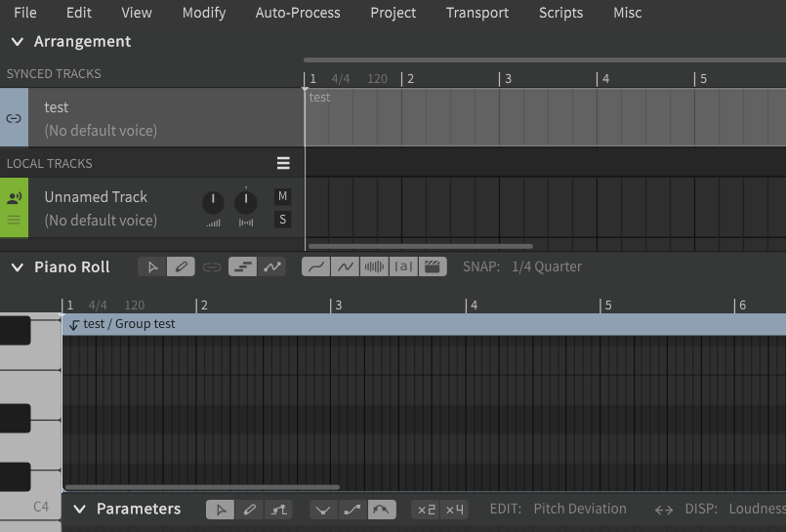Switch Piano Roll to note editing mode icon
This screenshot has height=532, width=786.
(x=242, y=267)
